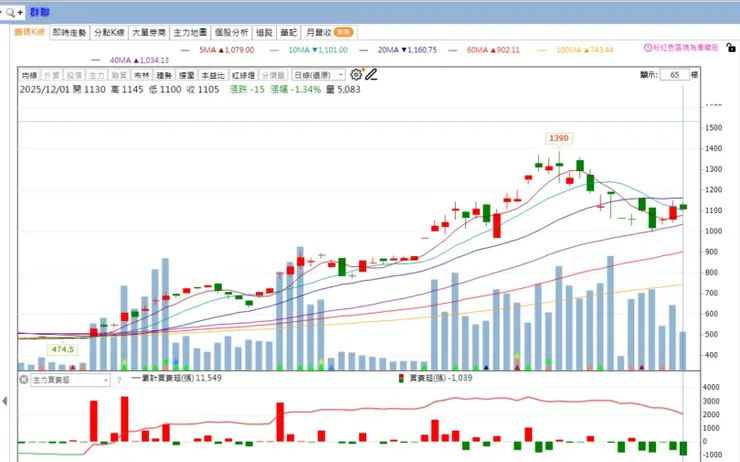740x462 pixels.
Task: Open the question mark help icon
Action: 119,380
